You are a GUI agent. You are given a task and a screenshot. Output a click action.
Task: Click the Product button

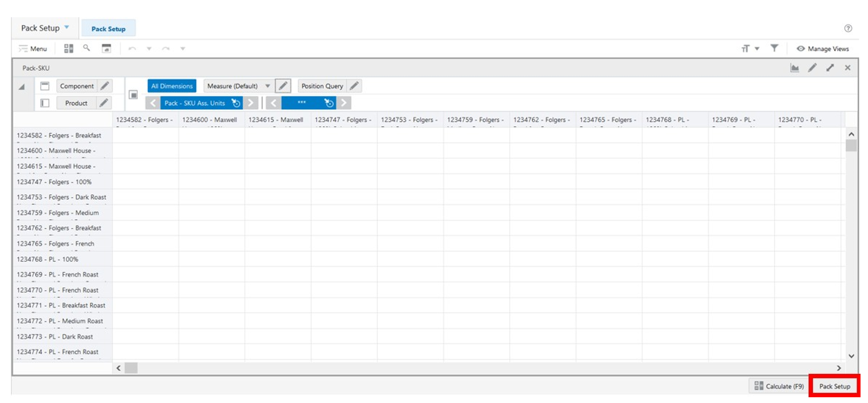point(76,103)
